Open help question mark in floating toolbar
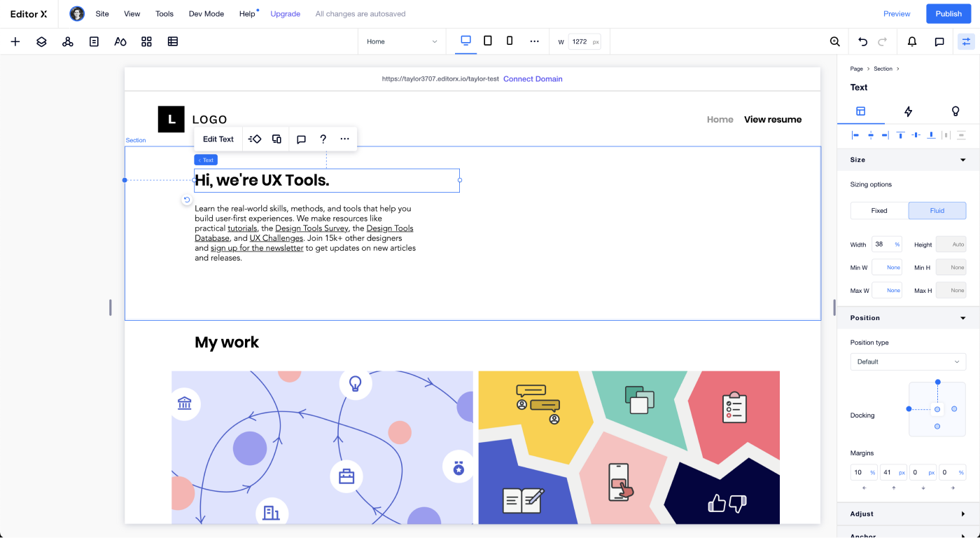Screen dimensions: 980x538 tap(323, 139)
